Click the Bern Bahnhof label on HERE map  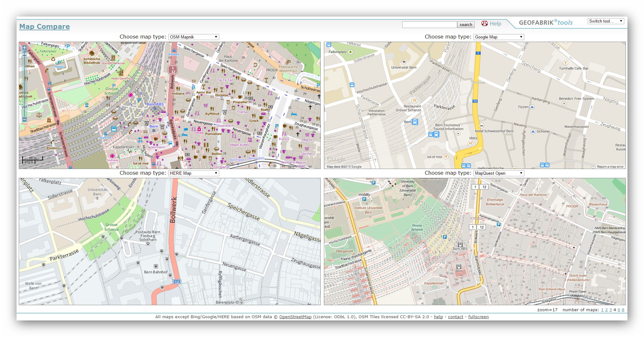coord(156,272)
